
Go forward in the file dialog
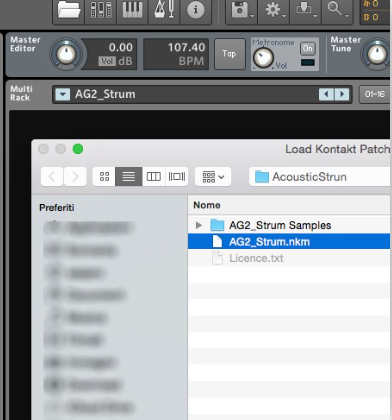[75, 176]
